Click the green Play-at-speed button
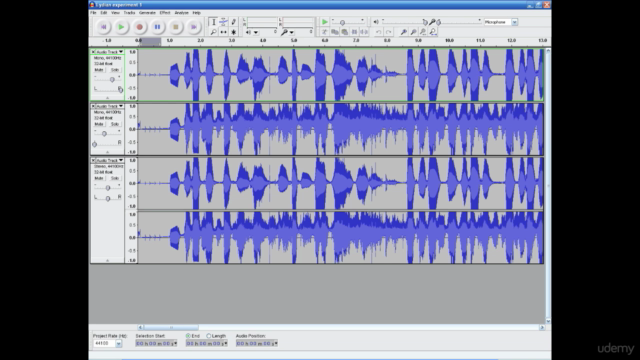640x360 pixels. [x=324, y=22]
